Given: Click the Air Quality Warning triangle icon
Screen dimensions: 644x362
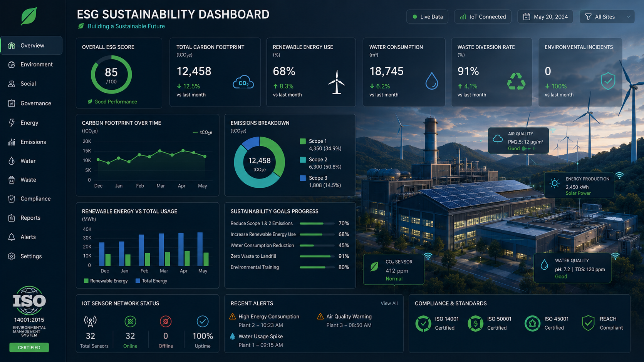Looking at the screenshot, I should point(320,316).
